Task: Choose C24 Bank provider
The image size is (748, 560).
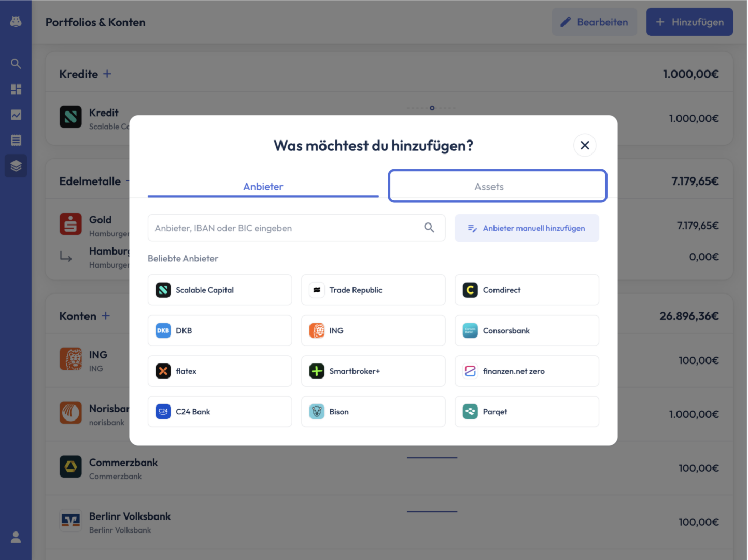Action: point(220,412)
